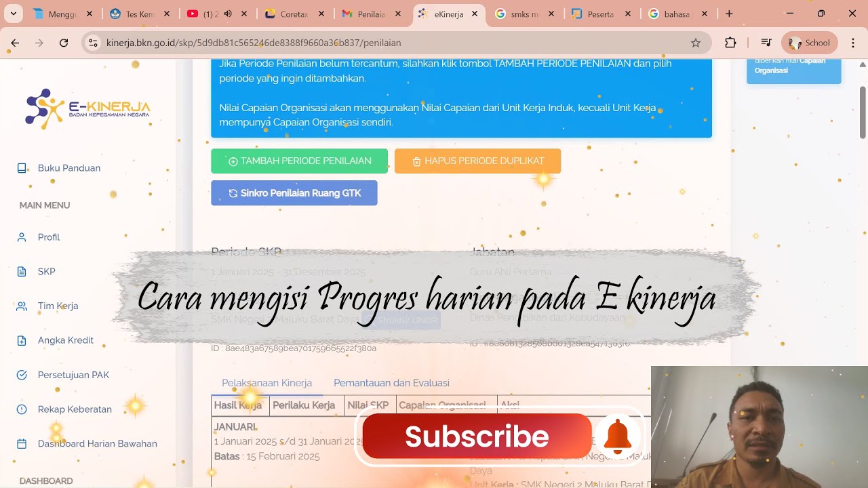Open the Profil menu item
The width and height of the screenshot is (868, 488).
click(49, 237)
